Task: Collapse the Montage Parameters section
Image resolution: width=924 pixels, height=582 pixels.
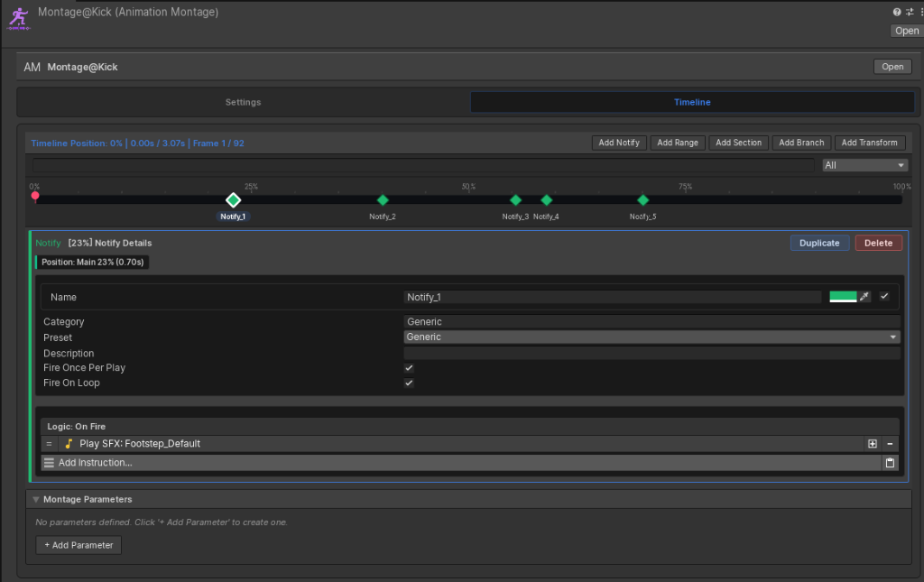Action: (36, 500)
